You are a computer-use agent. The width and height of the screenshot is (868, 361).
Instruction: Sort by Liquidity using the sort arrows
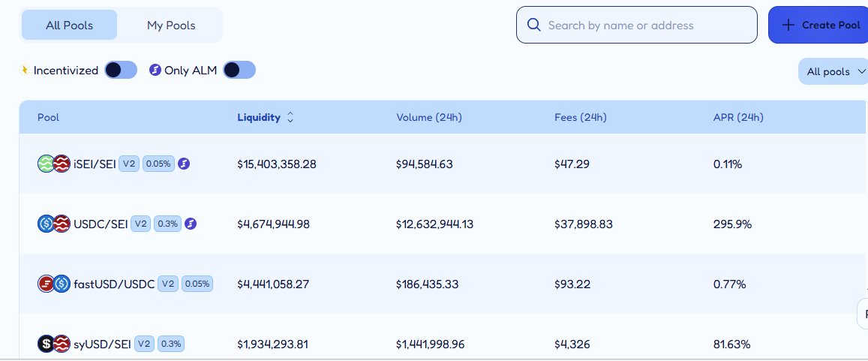pos(290,117)
